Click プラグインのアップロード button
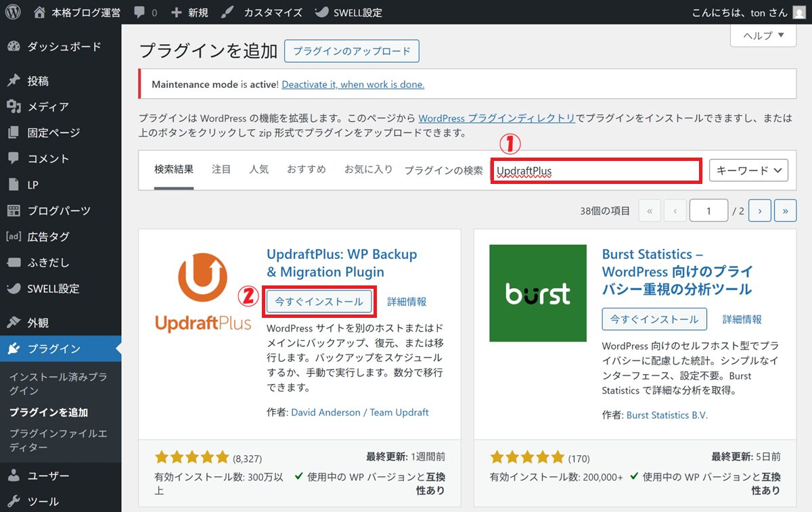Image resolution: width=812 pixels, height=512 pixels. coord(352,51)
